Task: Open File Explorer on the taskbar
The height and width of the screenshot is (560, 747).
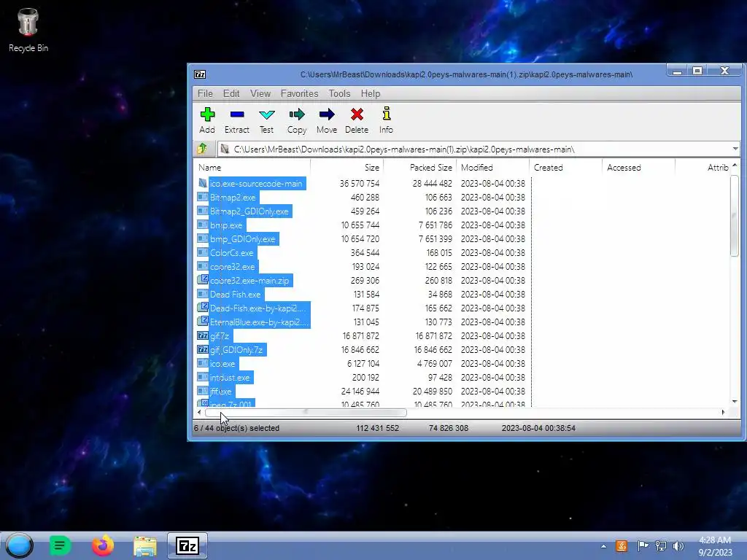Action: coord(145,546)
